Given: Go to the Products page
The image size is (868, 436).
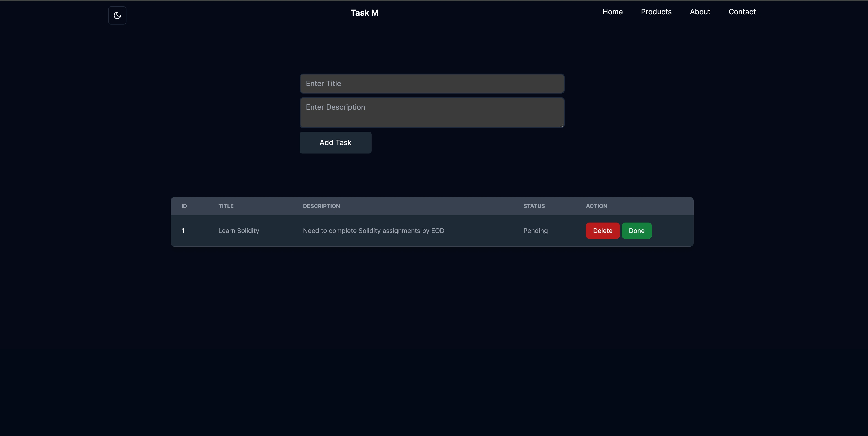Looking at the screenshot, I should point(656,12).
